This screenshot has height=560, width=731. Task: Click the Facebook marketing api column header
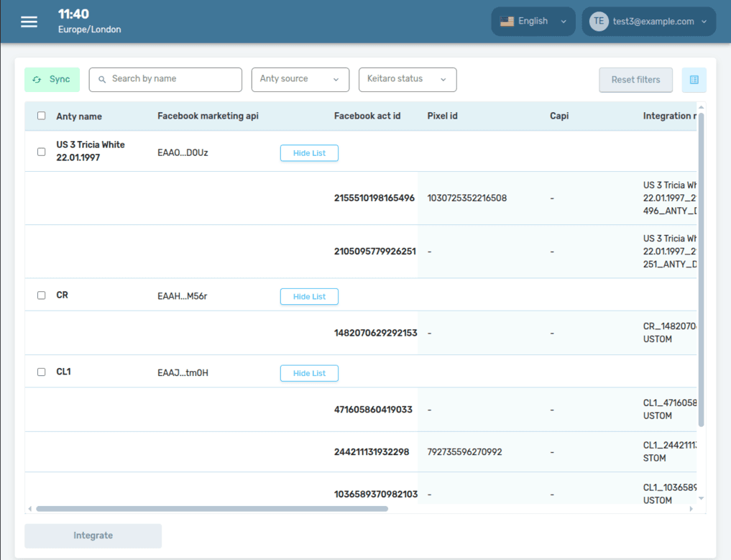[208, 116]
